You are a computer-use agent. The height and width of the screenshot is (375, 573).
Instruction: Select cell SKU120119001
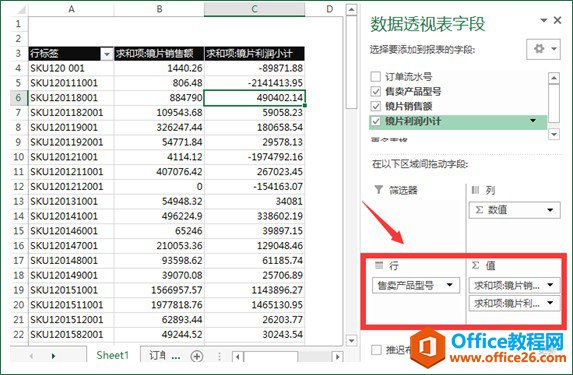pyautogui.click(x=71, y=127)
